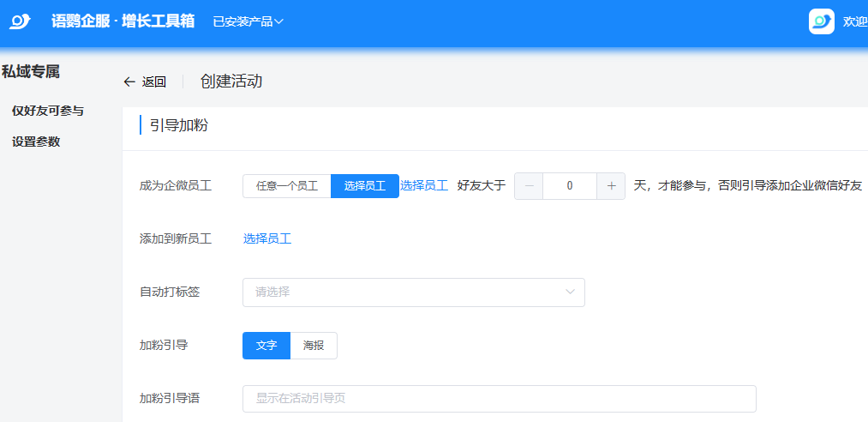This screenshot has height=422, width=868.
Task: Select the 任意一个员工 option
Action: pyautogui.click(x=287, y=186)
